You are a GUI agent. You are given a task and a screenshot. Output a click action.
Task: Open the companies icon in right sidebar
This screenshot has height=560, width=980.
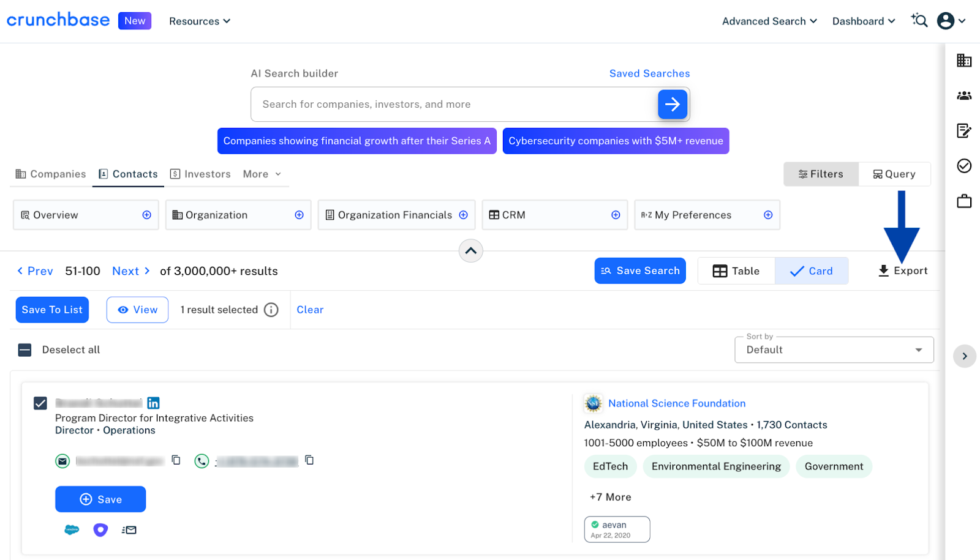(964, 60)
